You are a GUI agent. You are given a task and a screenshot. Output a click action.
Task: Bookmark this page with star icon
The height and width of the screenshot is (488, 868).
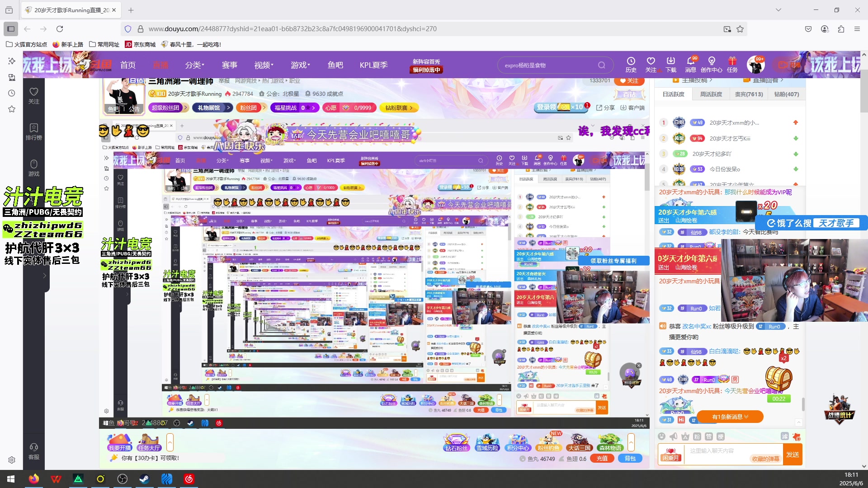click(x=740, y=29)
